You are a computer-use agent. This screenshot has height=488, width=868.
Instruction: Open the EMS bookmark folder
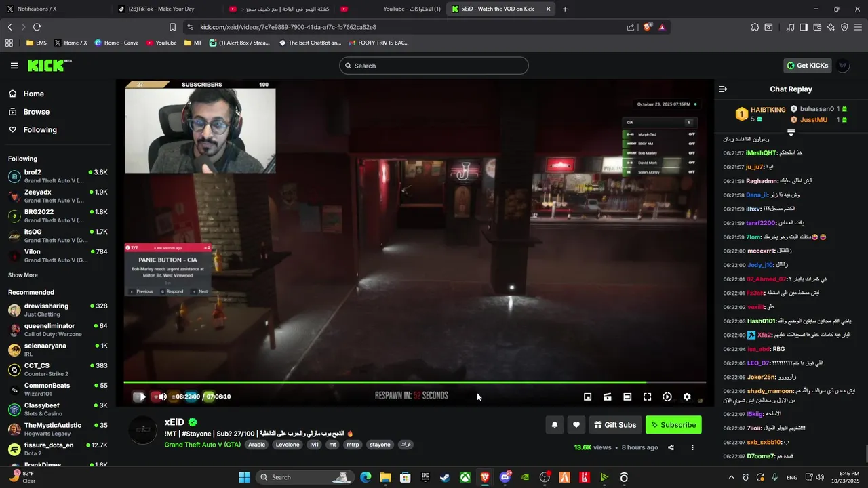[x=37, y=43]
